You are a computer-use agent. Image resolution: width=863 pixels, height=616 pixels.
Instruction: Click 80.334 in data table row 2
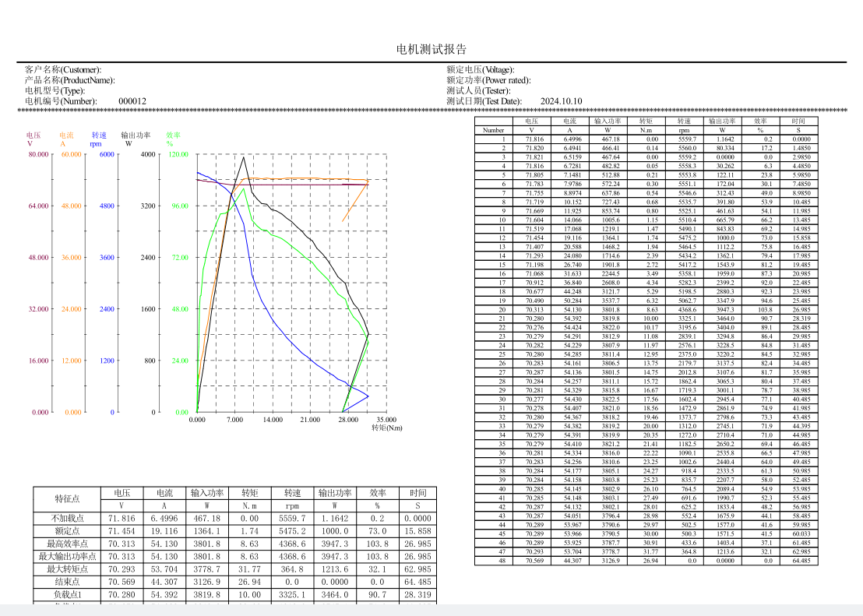pyautogui.click(x=725, y=148)
